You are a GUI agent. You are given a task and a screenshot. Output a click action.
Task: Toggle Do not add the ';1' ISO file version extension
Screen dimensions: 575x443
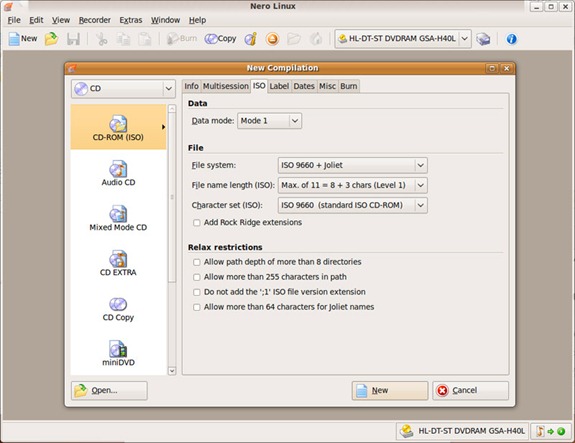tap(197, 292)
